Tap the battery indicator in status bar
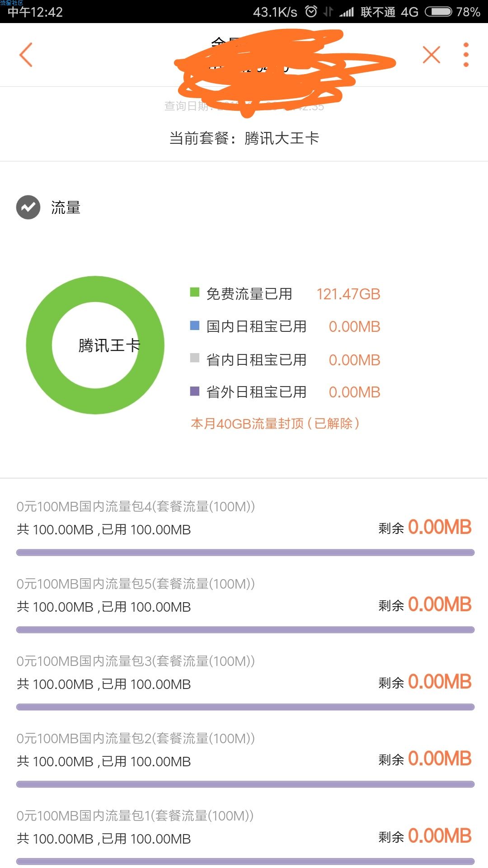This screenshot has height=868, width=488. tap(438, 11)
